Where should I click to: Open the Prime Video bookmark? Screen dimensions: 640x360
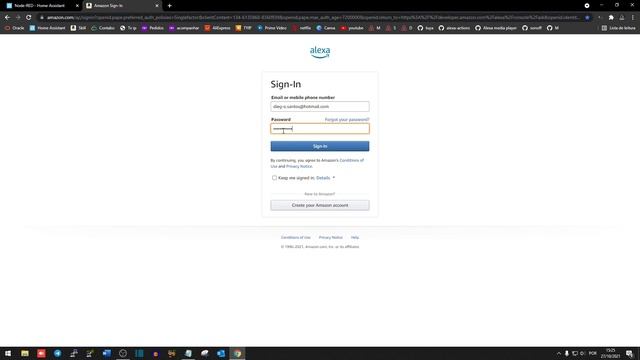(272, 28)
